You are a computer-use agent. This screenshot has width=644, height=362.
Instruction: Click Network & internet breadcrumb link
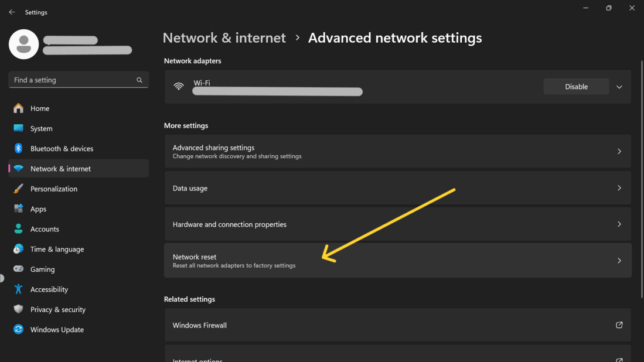click(x=224, y=38)
